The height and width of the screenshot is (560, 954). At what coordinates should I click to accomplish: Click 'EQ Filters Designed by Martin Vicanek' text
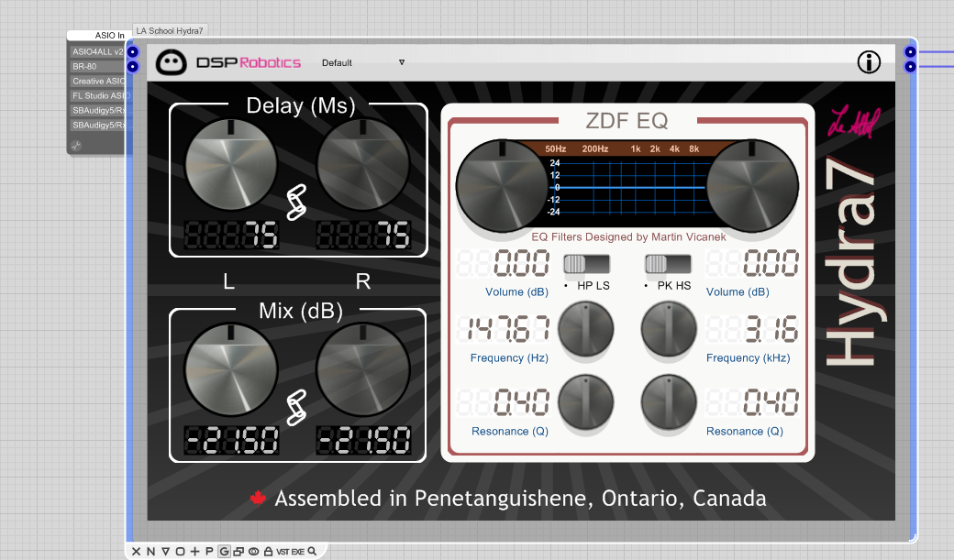click(x=628, y=236)
